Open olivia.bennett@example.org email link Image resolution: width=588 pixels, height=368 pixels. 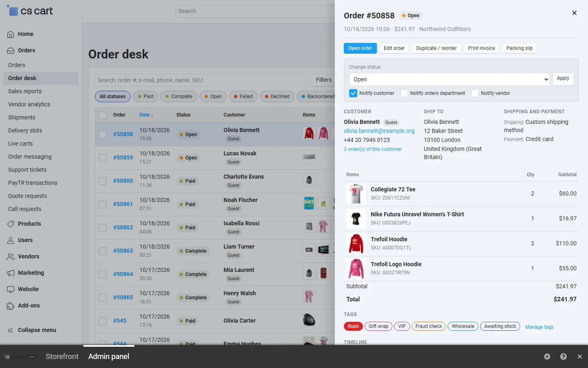(x=379, y=131)
